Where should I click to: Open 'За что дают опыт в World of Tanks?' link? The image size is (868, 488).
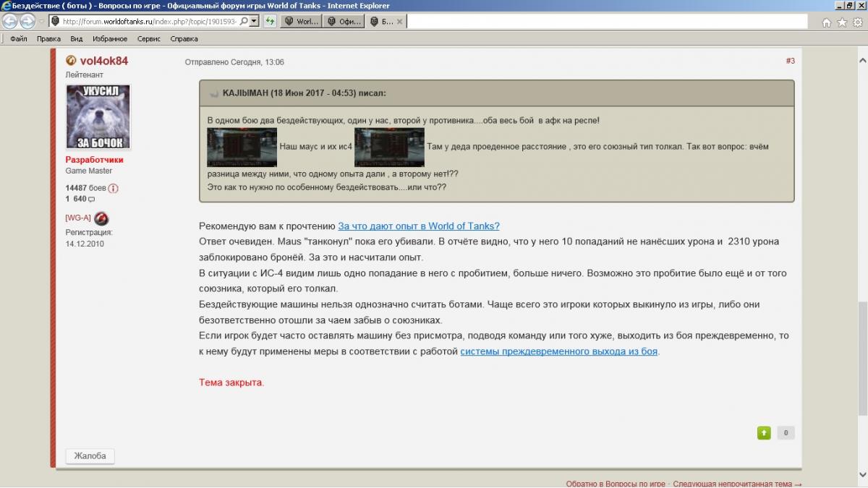coord(419,226)
